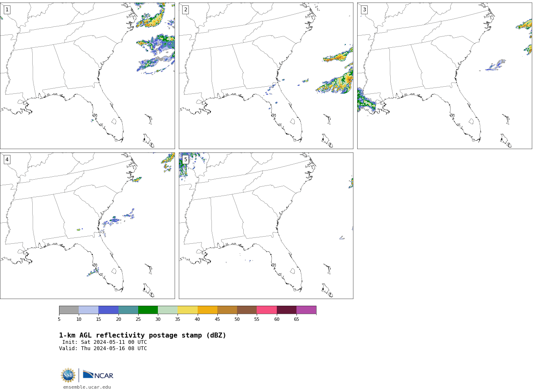The height and width of the screenshot is (392, 536).
Task: Click the purple 65+ dBZ swatch
Action: pyautogui.click(x=306, y=310)
